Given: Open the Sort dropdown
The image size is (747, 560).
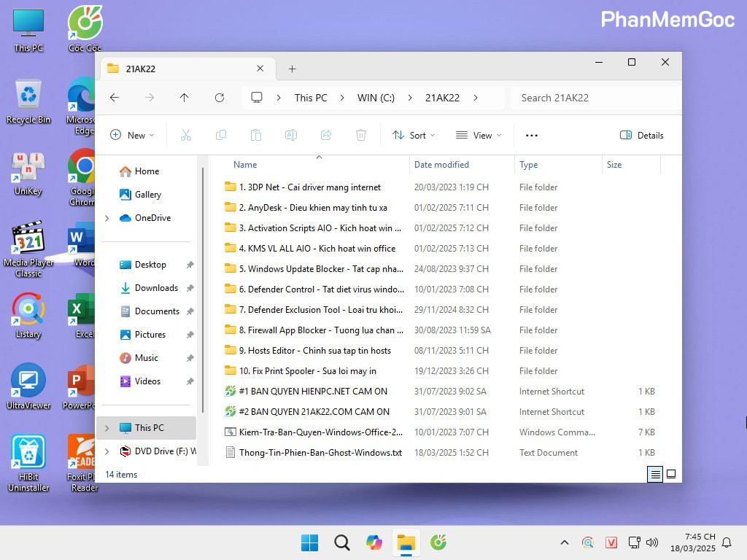Looking at the screenshot, I should (x=414, y=135).
